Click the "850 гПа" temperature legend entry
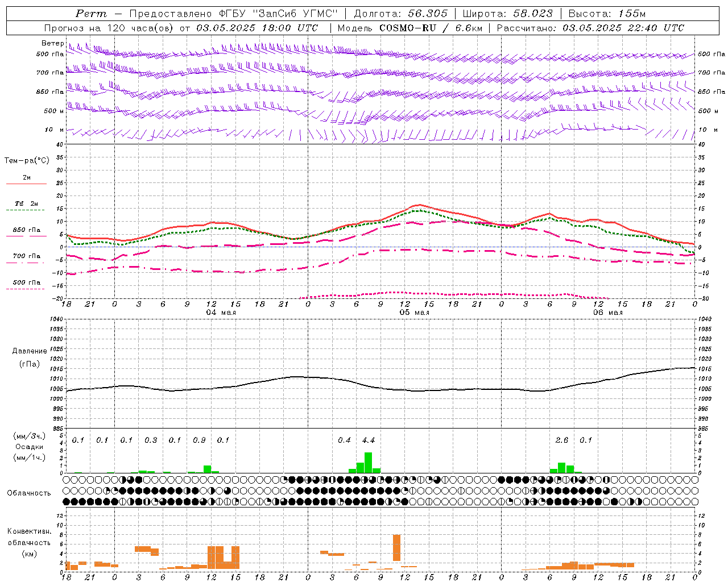Image resolution: width=728 pixels, height=582 pixels. point(27,230)
